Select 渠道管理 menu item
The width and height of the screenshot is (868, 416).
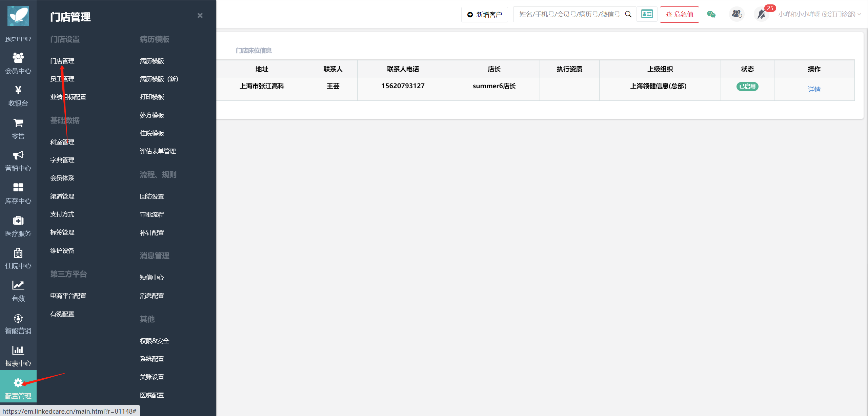point(62,196)
